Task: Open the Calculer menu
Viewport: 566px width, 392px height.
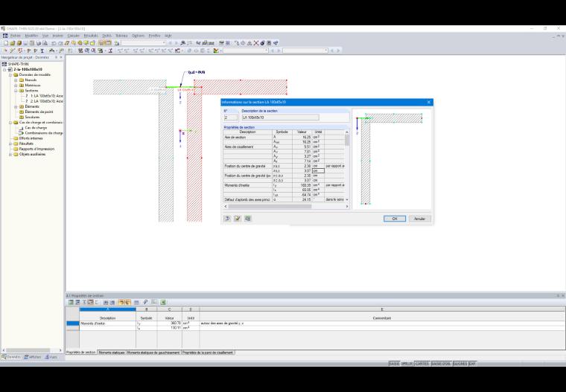Action: click(74, 36)
